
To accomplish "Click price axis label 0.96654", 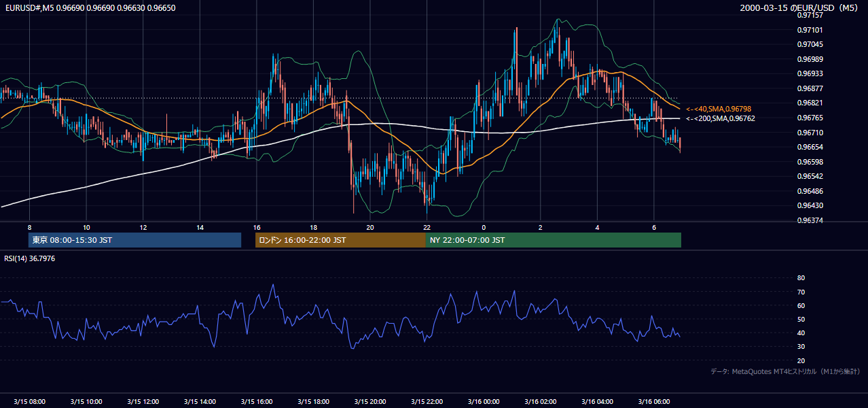I will (x=810, y=147).
